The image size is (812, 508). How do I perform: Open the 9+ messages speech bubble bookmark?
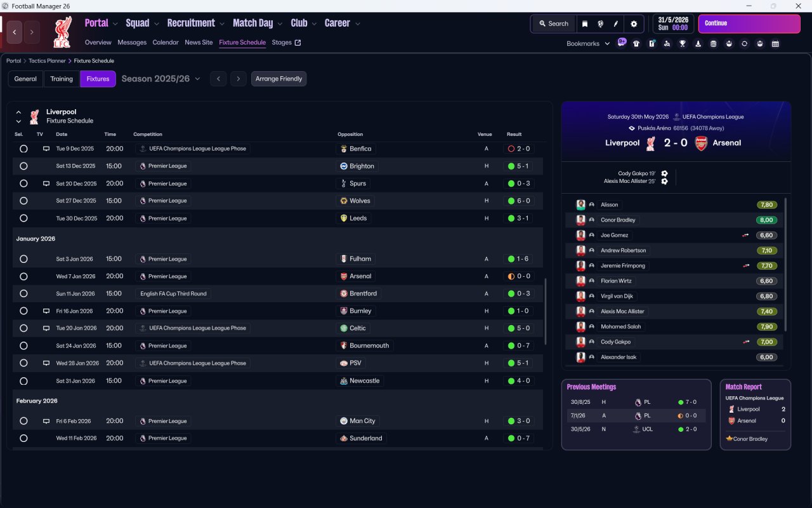pyautogui.click(x=622, y=43)
